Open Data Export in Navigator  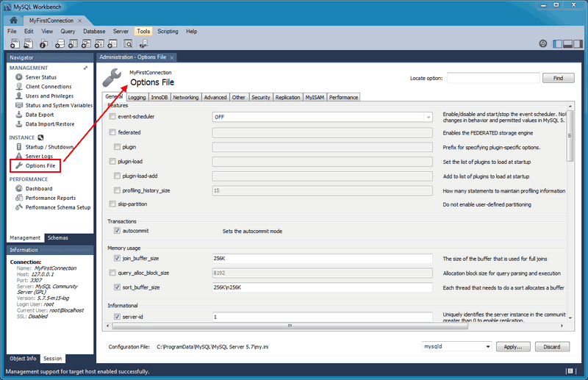[x=40, y=115]
